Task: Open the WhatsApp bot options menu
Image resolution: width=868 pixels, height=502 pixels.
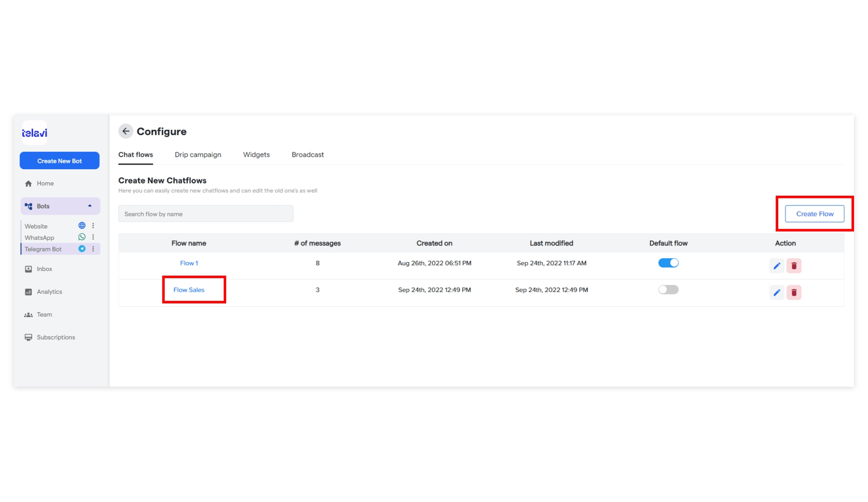Action: click(x=93, y=237)
